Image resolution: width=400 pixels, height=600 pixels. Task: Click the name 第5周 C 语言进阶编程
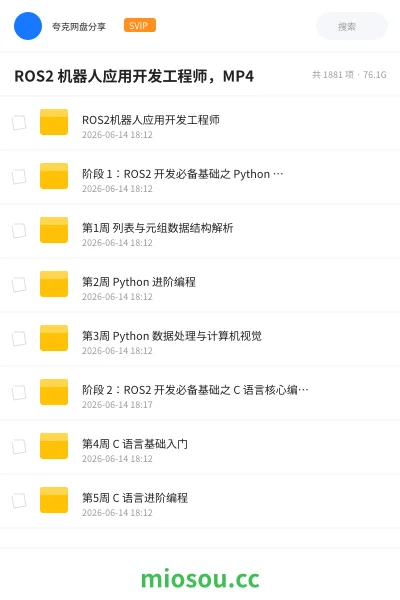click(135, 498)
